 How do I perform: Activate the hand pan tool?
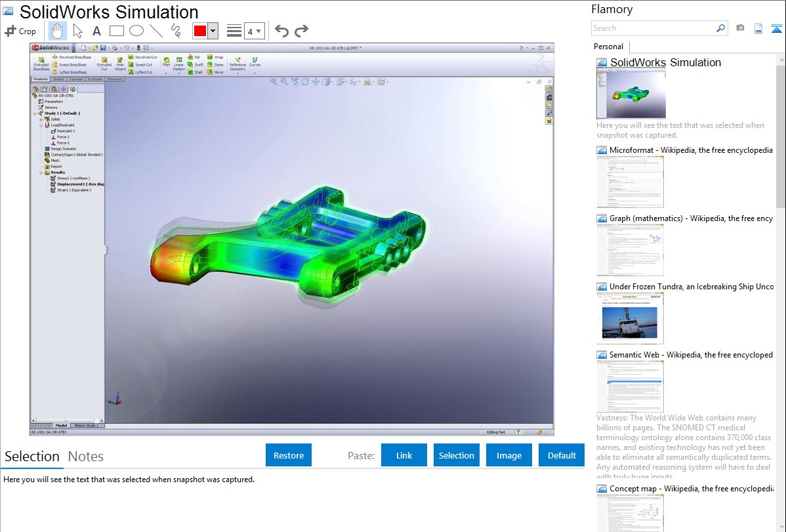click(x=58, y=31)
